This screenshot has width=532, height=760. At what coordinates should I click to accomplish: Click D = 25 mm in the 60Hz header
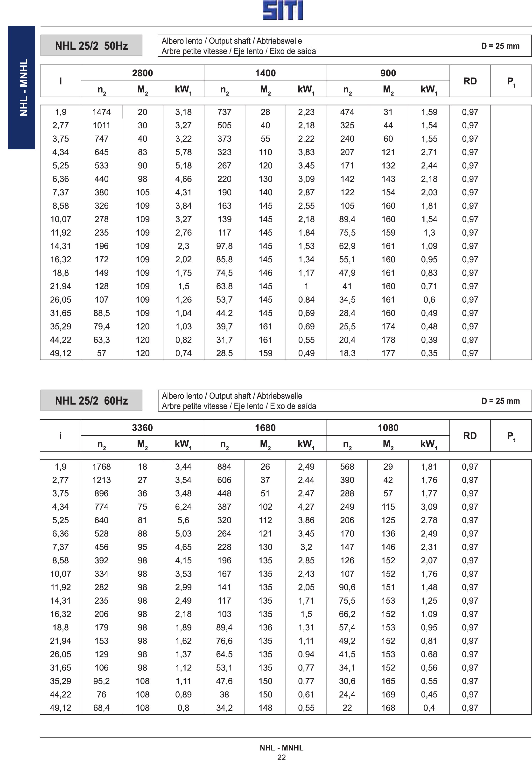pos(501,401)
